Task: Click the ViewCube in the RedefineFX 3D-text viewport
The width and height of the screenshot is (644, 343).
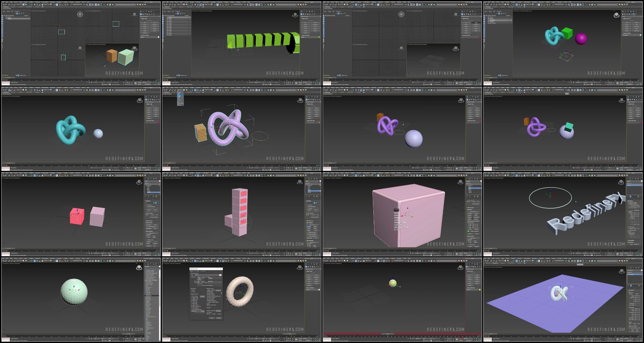Action: tap(621, 182)
